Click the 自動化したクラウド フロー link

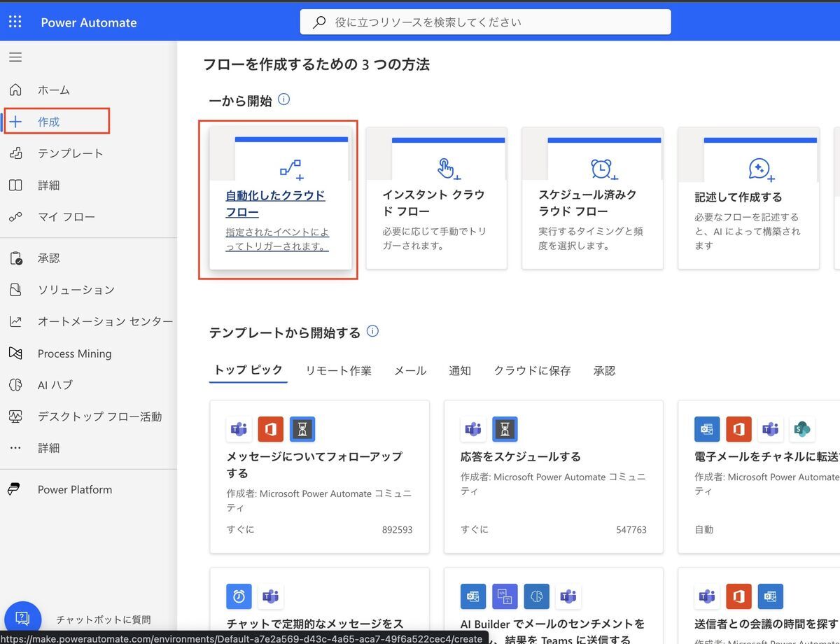pyautogui.click(x=275, y=204)
